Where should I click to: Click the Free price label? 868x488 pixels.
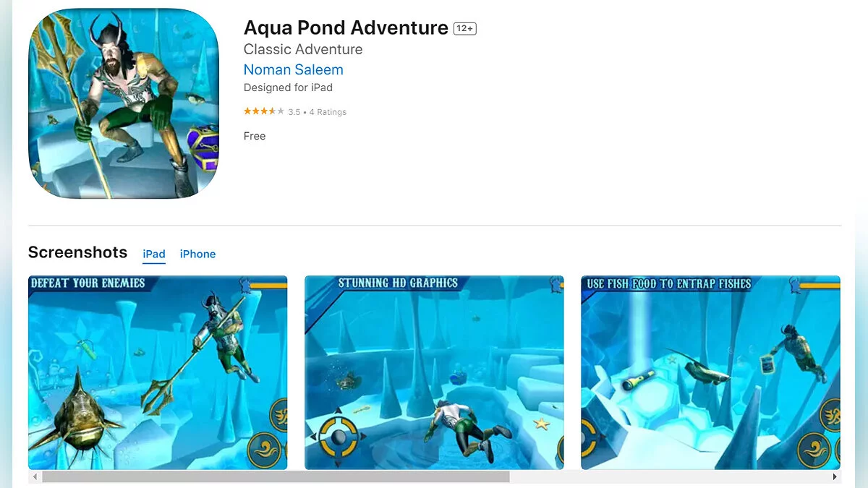coord(255,136)
